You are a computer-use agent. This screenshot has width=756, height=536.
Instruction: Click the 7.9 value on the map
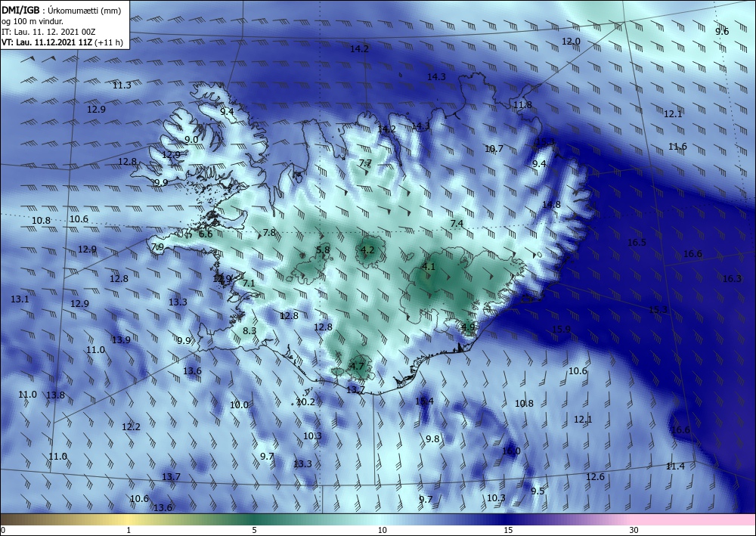157,247
